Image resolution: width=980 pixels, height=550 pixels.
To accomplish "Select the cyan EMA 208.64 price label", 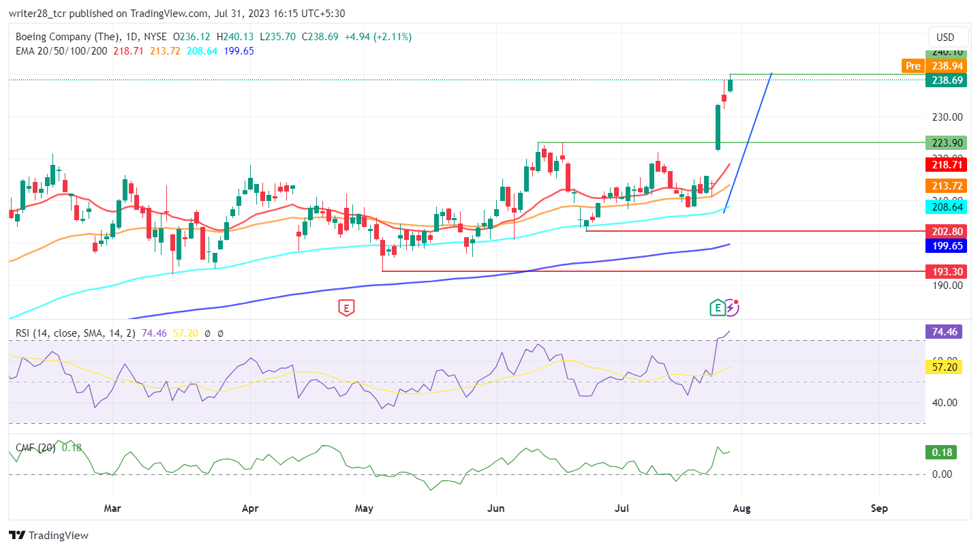I will pos(946,207).
